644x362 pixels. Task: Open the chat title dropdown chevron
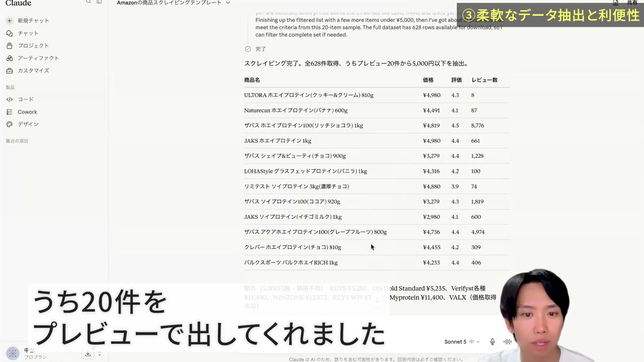coord(228,3)
